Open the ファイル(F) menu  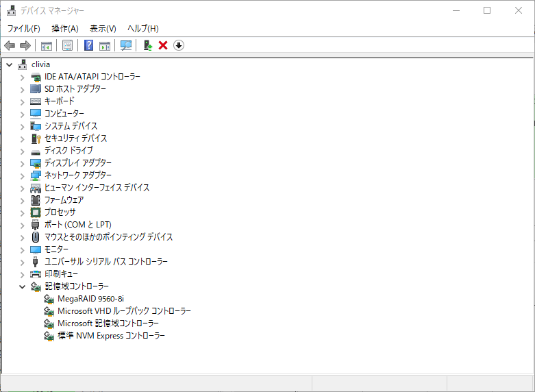(23, 28)
